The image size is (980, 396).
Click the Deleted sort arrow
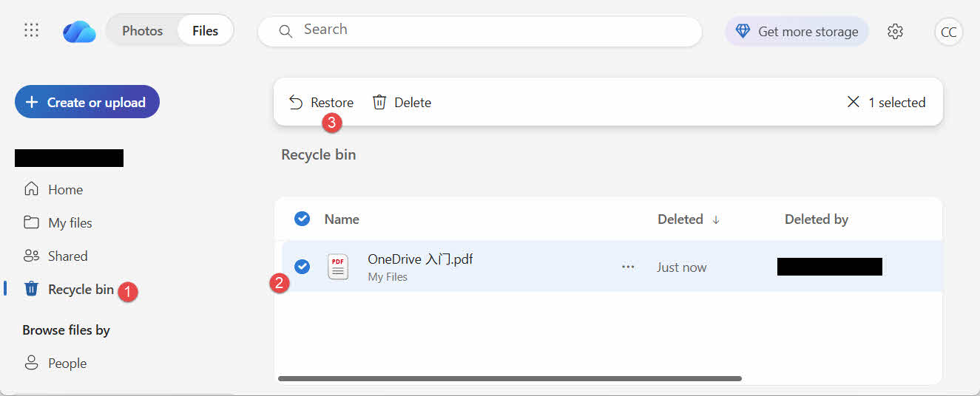(x=716, y=219)
